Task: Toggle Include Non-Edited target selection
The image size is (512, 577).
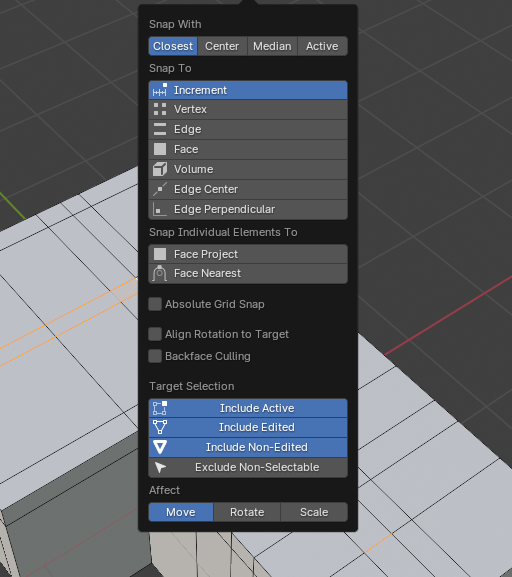Action: (248, 447)
